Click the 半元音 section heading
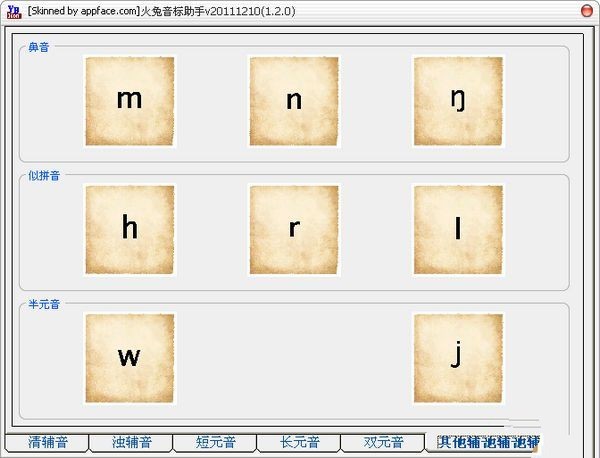The image size is (600, 458). [x=44, y=304]
